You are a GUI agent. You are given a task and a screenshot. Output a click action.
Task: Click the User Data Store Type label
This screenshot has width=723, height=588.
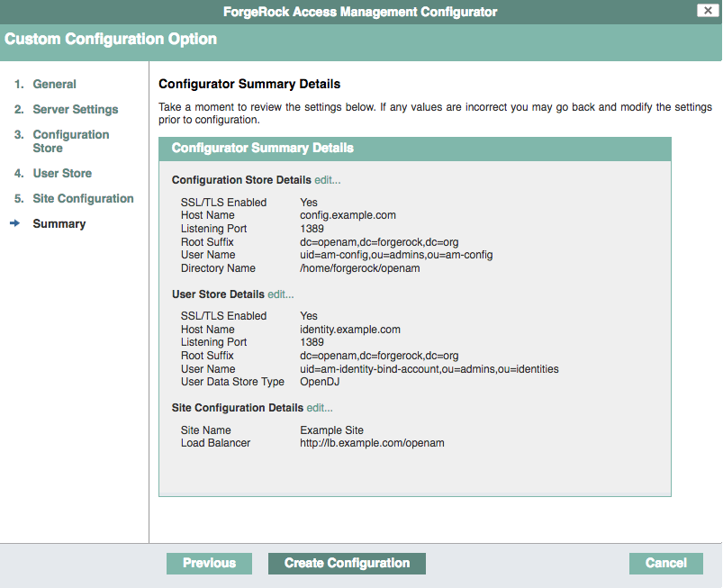[x=232, y=382]
